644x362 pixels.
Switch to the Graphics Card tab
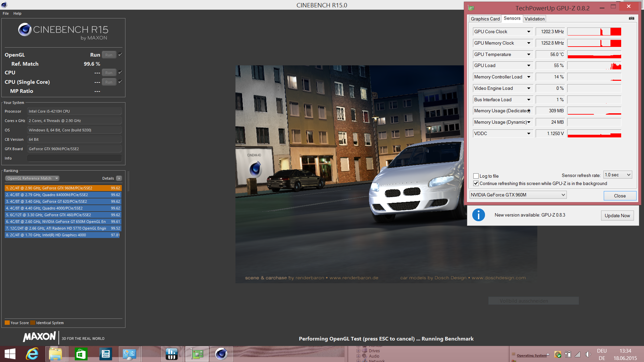click(485, 19)
